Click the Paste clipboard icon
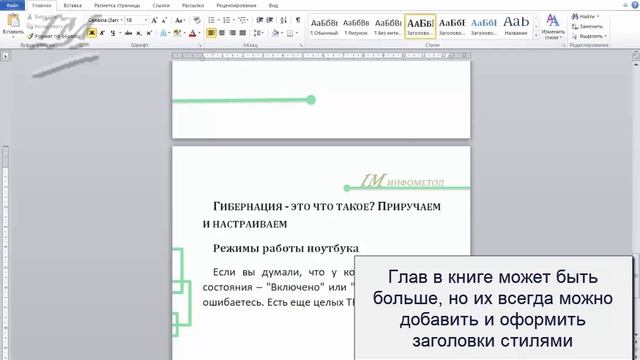 click(x=13, y=21)
